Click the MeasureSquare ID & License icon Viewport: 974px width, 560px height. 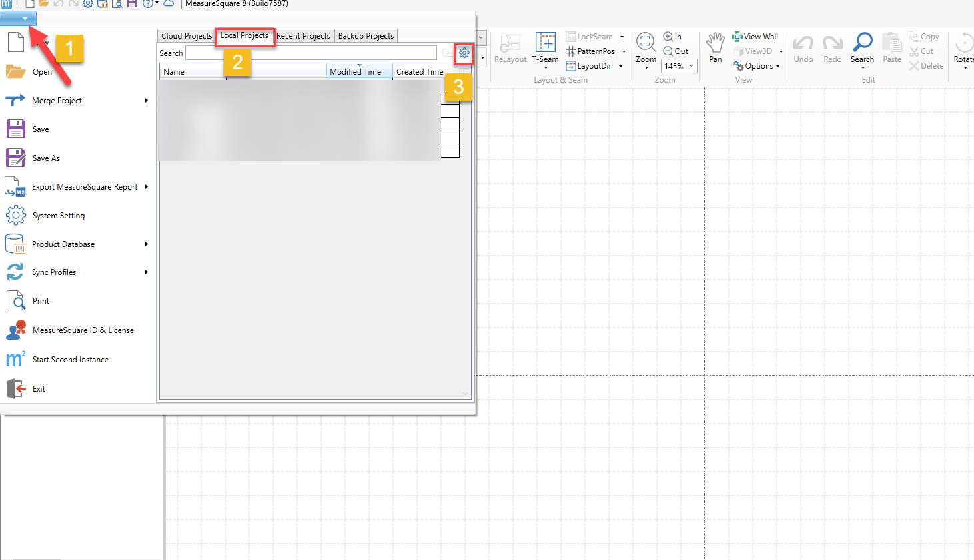click(15, 330)
